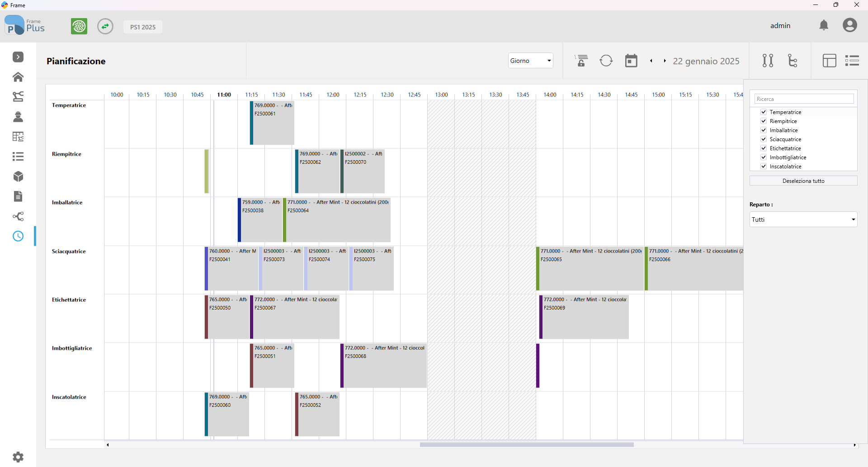
Task: Open settings gear in sidebar
Action: [18, 457]
